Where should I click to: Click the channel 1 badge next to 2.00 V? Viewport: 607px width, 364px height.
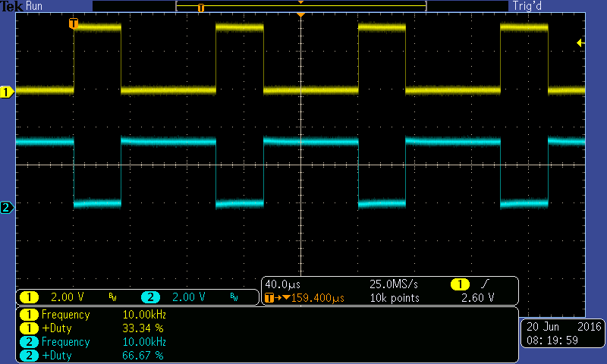(x=29, y=297)
